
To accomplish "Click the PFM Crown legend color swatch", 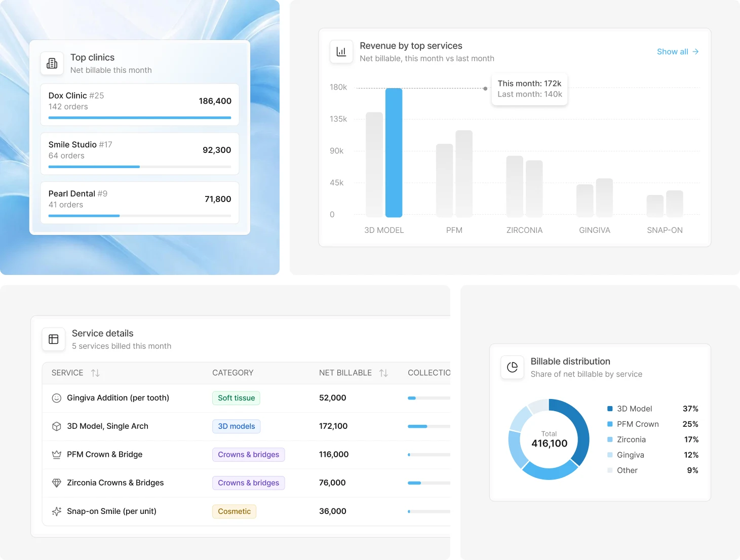I will coord(610,424).
